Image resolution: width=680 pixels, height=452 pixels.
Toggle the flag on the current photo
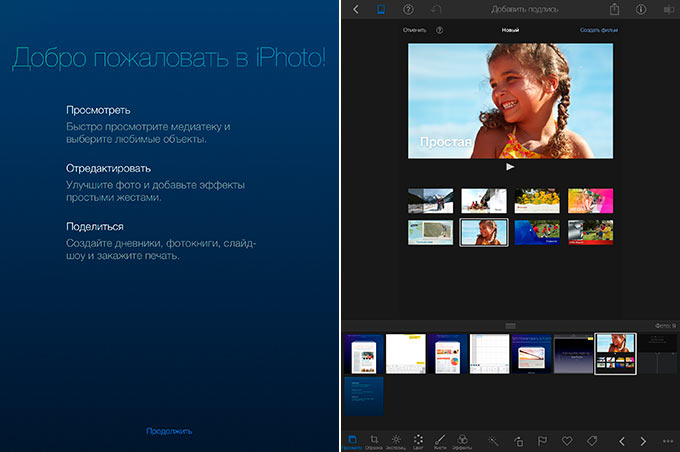(542, 441)
